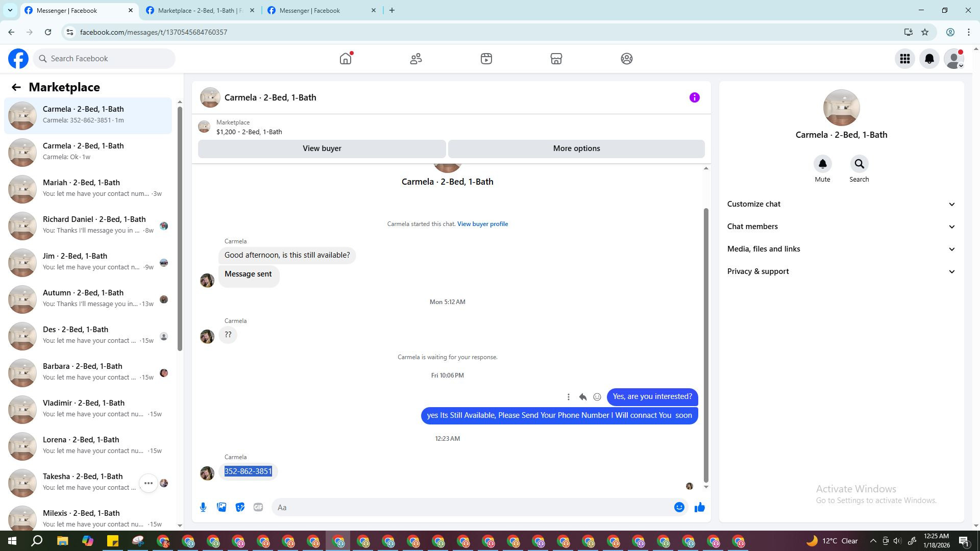Mute this conversation with bell button
980x551 pixels.
click(822, 164)
